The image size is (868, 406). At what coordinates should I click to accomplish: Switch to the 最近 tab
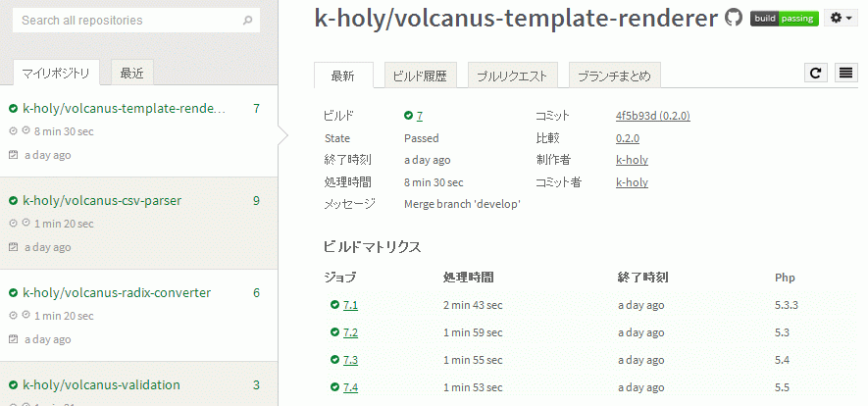[131, 73]
